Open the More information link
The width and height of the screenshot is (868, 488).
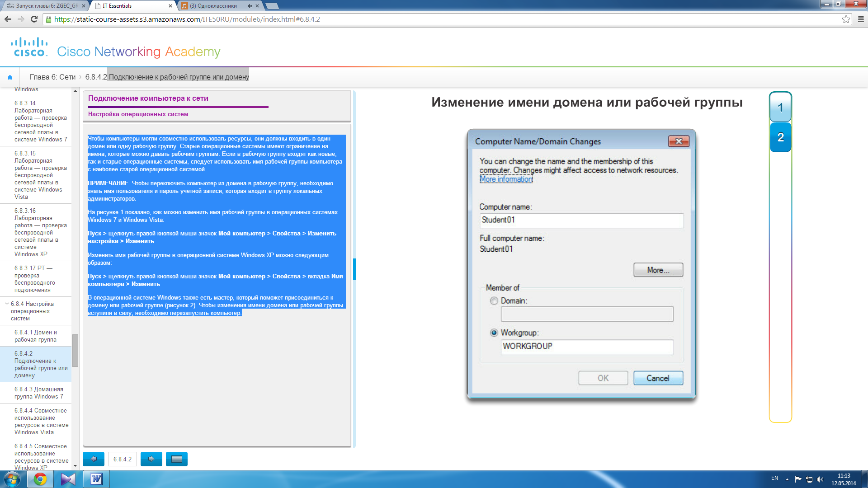tap(506, 179)
